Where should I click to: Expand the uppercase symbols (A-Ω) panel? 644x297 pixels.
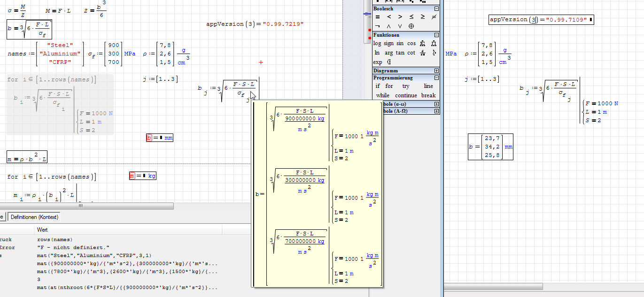(436, 111)
